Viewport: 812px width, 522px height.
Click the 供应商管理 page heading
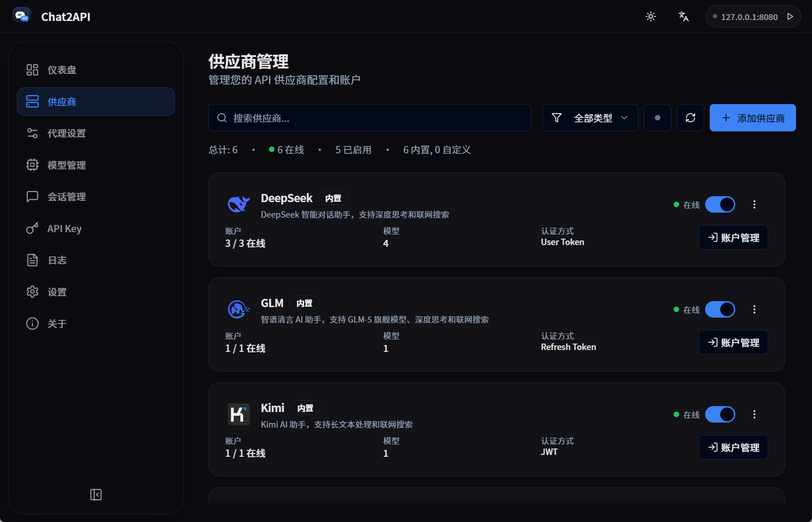[248, 62]
